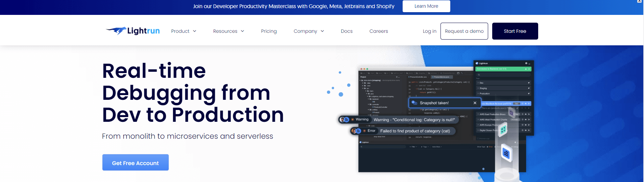The height and width of the screenshot is (182, 644).
Task: Click the Start Free button
Action: click(x=515, y=31)
